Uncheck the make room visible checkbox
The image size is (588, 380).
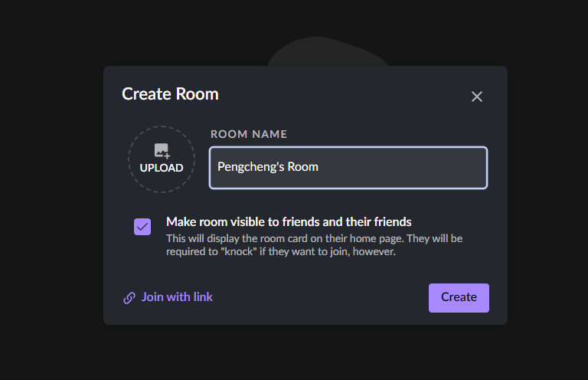142,227
